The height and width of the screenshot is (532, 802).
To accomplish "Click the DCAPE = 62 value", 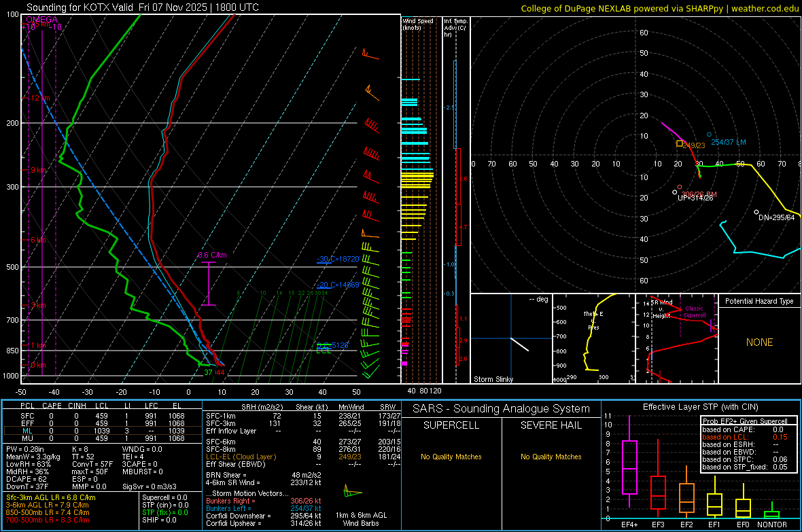I will pyautogui.click(x=26, y=479).
